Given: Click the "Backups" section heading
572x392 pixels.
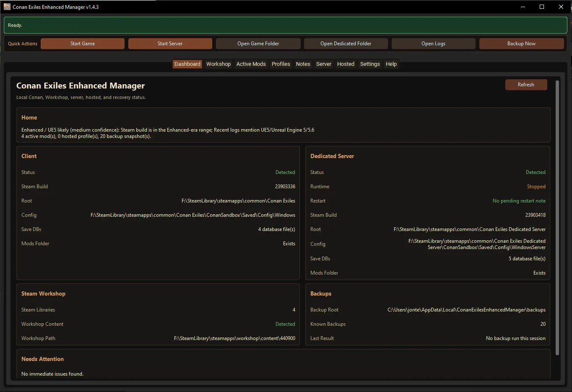Looking at the screenshot, I should [x=321, y=294].
